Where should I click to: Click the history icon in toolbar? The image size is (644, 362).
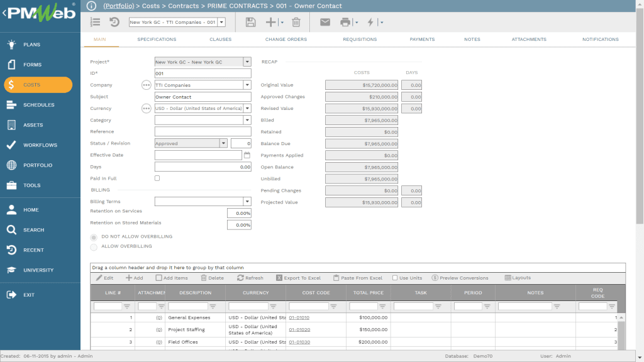coord(114,22)
